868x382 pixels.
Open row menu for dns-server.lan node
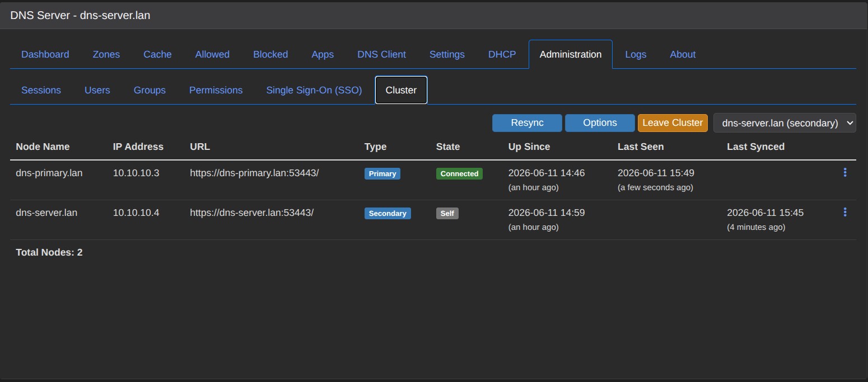[x=844, y=213]
